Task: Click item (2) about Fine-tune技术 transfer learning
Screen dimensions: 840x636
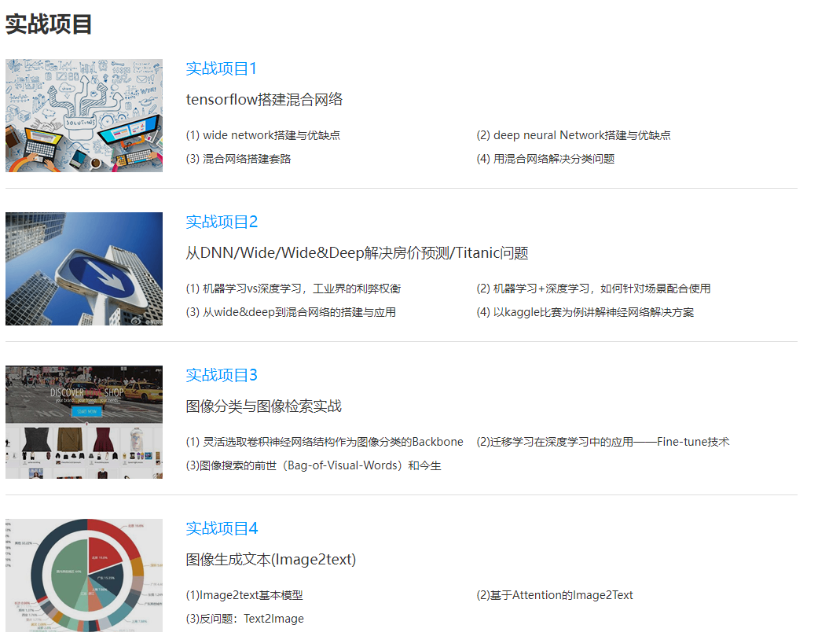Action: [603, 442]
